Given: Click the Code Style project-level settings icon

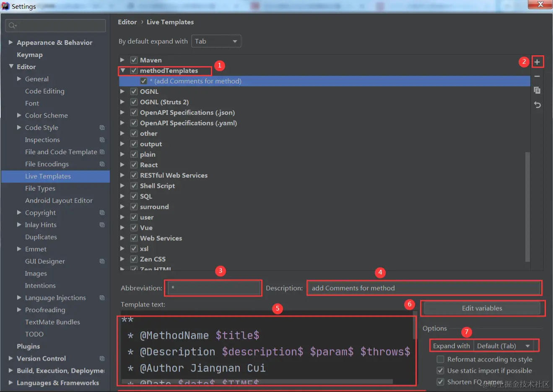Looking at the screenshot, I should 102,127.
